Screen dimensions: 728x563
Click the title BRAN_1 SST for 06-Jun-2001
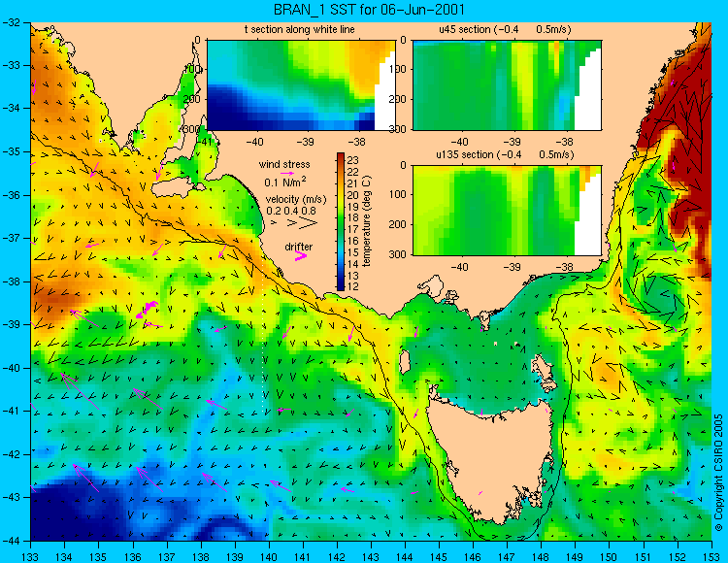click(x=369, y=10)
